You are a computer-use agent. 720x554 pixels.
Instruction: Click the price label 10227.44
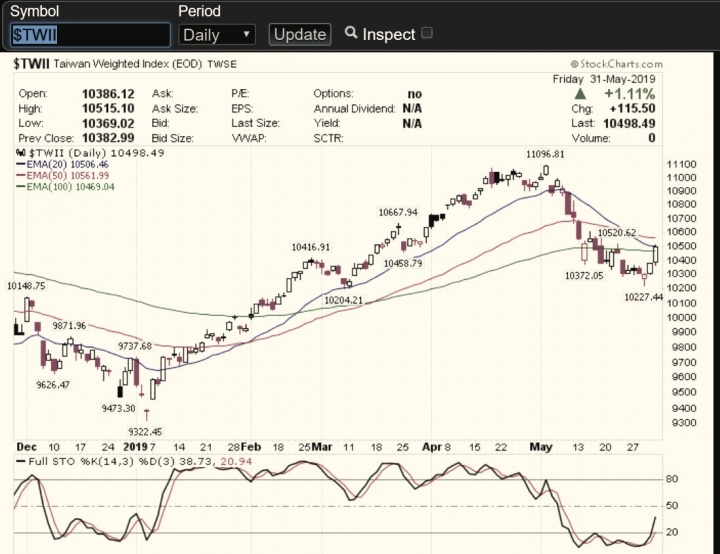(643, 297)
